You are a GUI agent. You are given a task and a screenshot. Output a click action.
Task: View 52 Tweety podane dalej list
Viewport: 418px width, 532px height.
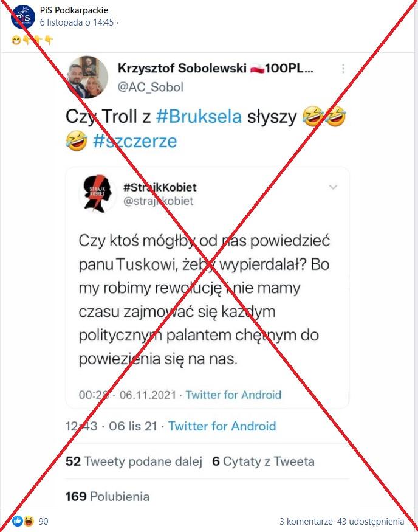134,461
